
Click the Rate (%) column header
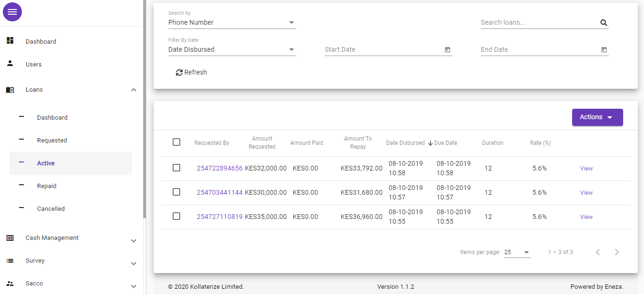point(540,143)
